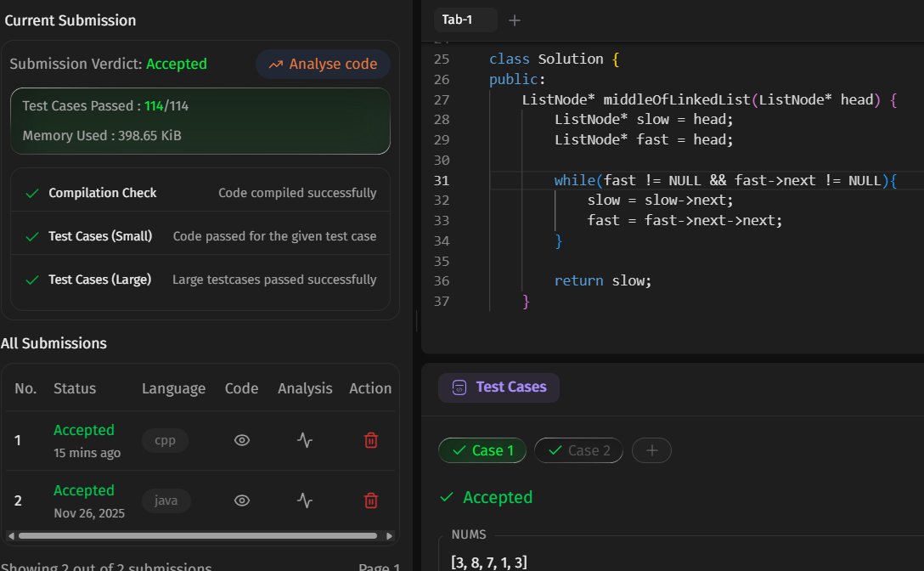924x571 pixels.
Task: Click the Language column header
Action: [x=173, y=388]
